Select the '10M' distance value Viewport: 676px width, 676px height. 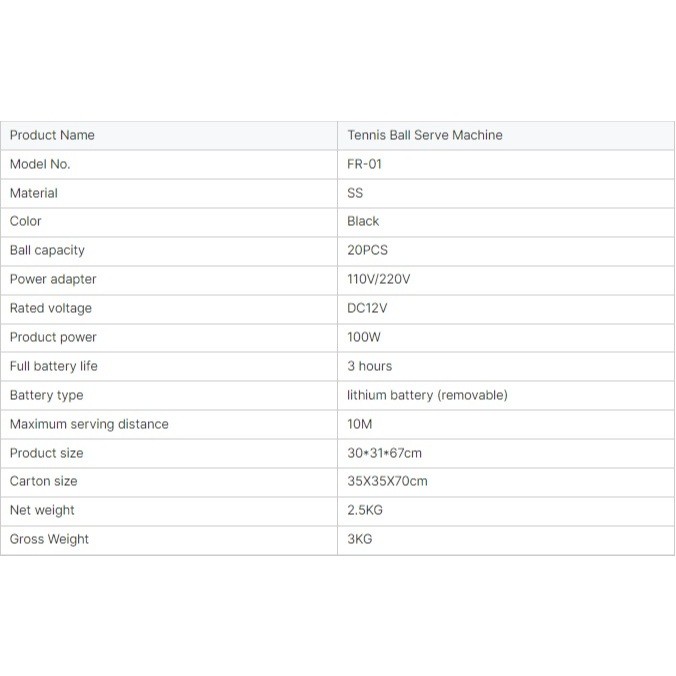360,424
